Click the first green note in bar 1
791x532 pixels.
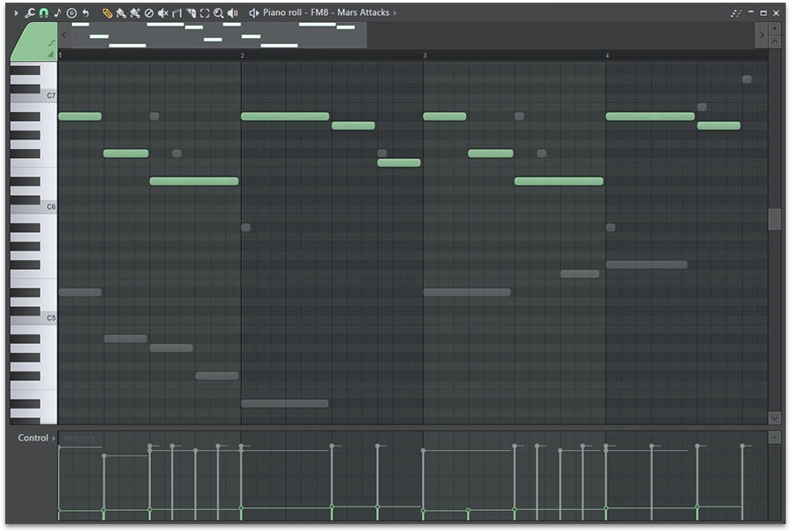[x=79, y=116]
